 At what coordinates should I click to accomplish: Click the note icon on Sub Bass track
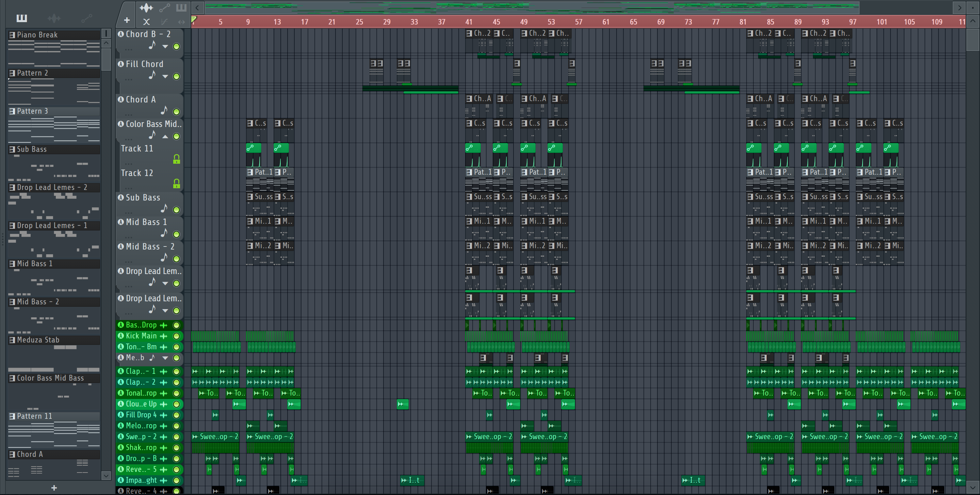164,208
